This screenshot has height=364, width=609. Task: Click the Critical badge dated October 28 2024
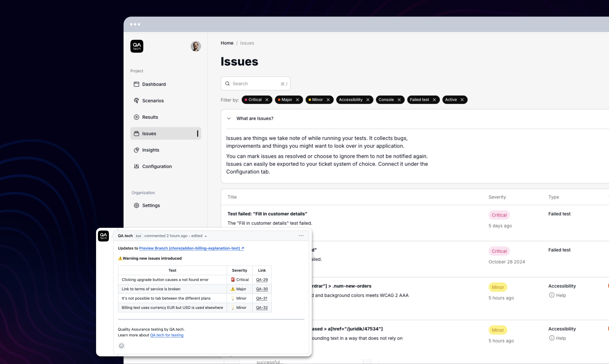(499, 251)
